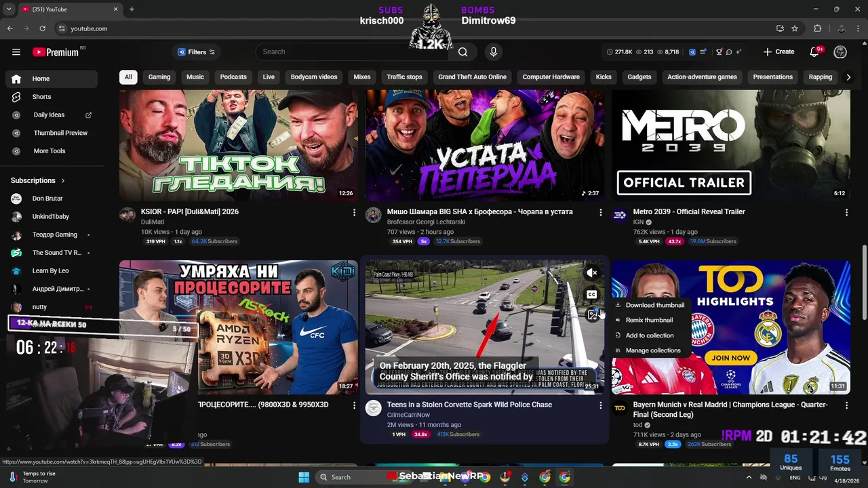Screen dimensions: 868x488
Task: Open The Sound TV subscription channel
Action: pyautogui.click(x=52, y=253)
